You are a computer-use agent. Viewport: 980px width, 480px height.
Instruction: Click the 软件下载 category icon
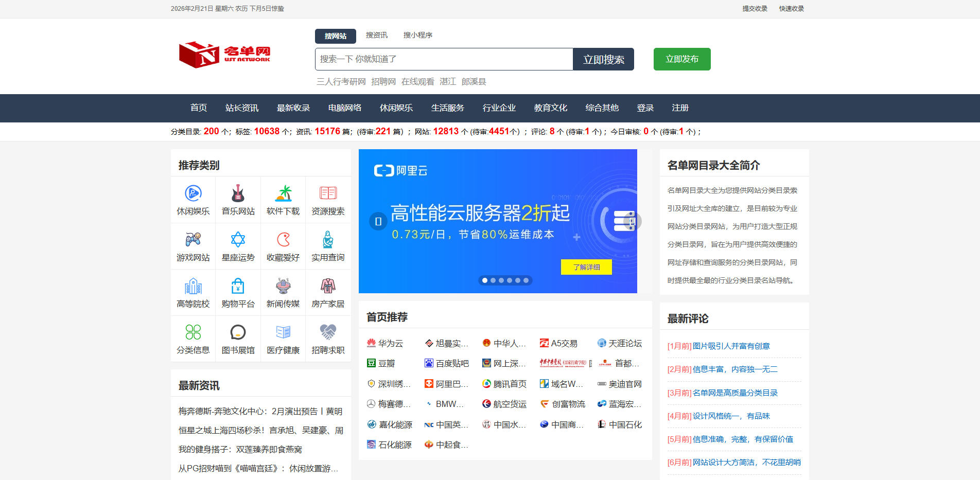click(283, 193)
